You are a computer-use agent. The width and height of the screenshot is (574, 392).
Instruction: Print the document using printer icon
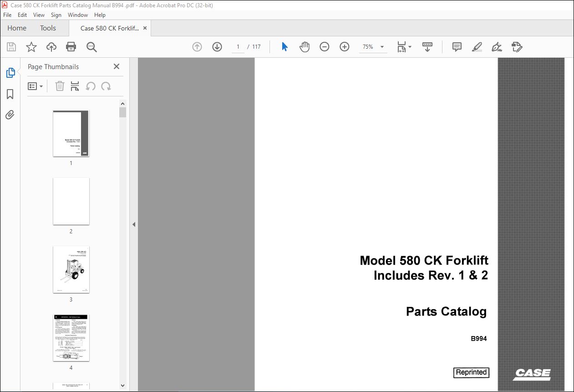[71, 47]
